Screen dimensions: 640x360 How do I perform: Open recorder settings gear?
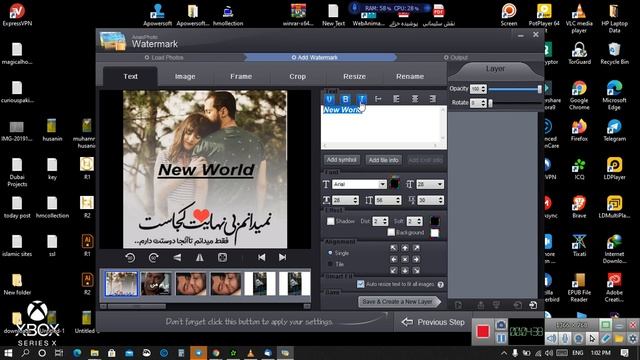coord(633,338)
